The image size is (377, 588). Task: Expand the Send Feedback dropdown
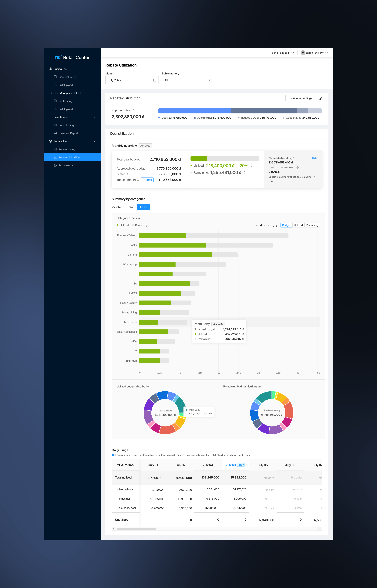pos(283,53)
